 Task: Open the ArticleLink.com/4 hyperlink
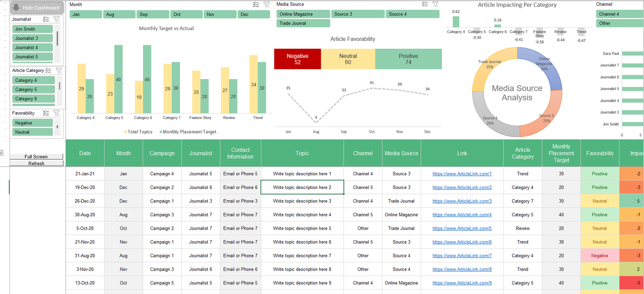pos(462,215)
